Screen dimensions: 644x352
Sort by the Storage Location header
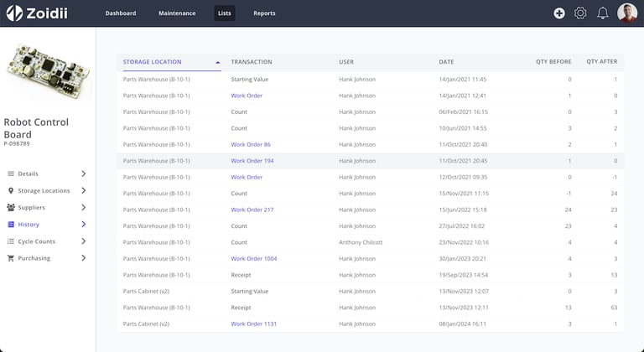152,62
